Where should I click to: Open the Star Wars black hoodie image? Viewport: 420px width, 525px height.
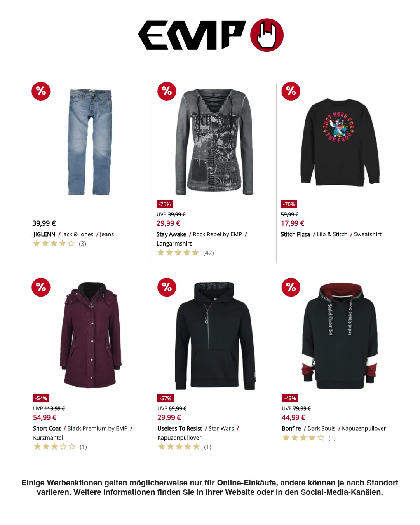pos(215,336)
